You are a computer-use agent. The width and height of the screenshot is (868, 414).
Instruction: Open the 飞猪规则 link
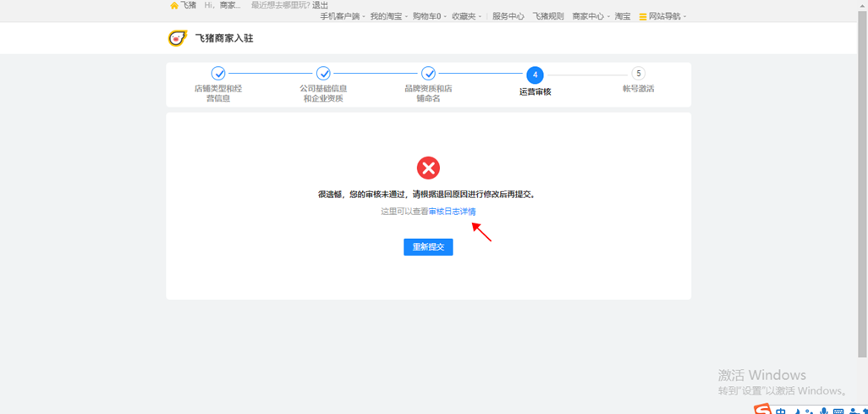click(548, 17)
